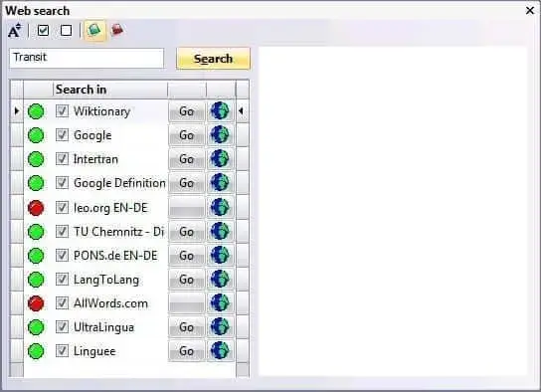Click the green book toolbar icon
This screenshot has height=392, width=541.
pos(94,31)
